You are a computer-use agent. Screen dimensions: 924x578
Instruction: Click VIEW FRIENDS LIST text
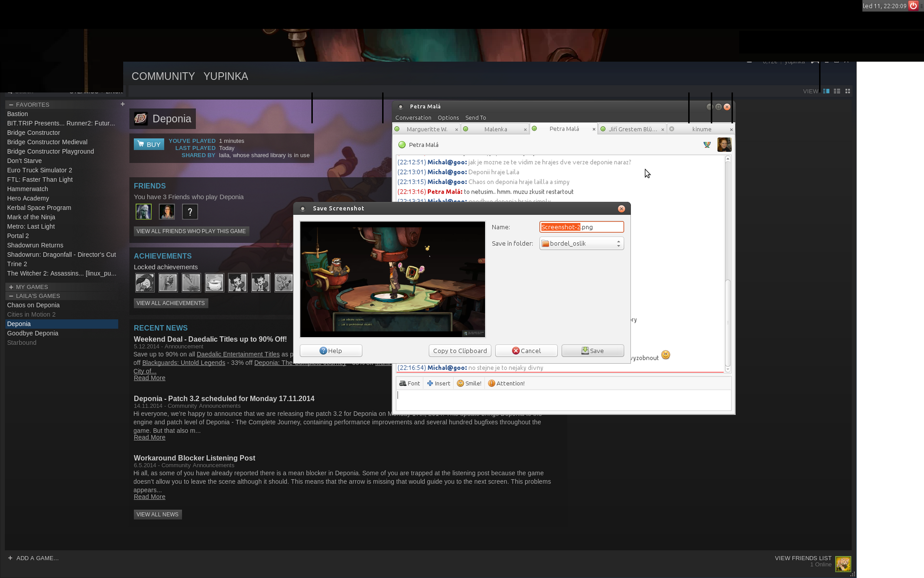[803, 558]
